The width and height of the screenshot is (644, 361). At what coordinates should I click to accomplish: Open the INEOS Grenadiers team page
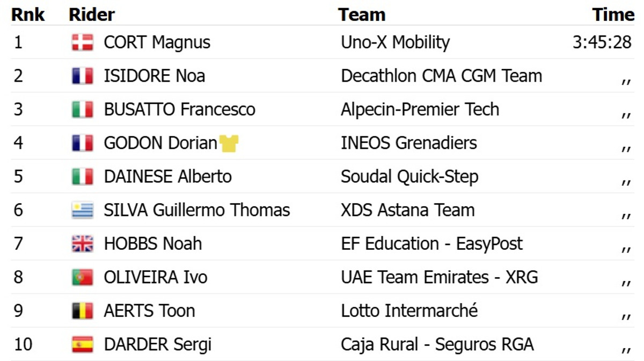pos(408,143)
